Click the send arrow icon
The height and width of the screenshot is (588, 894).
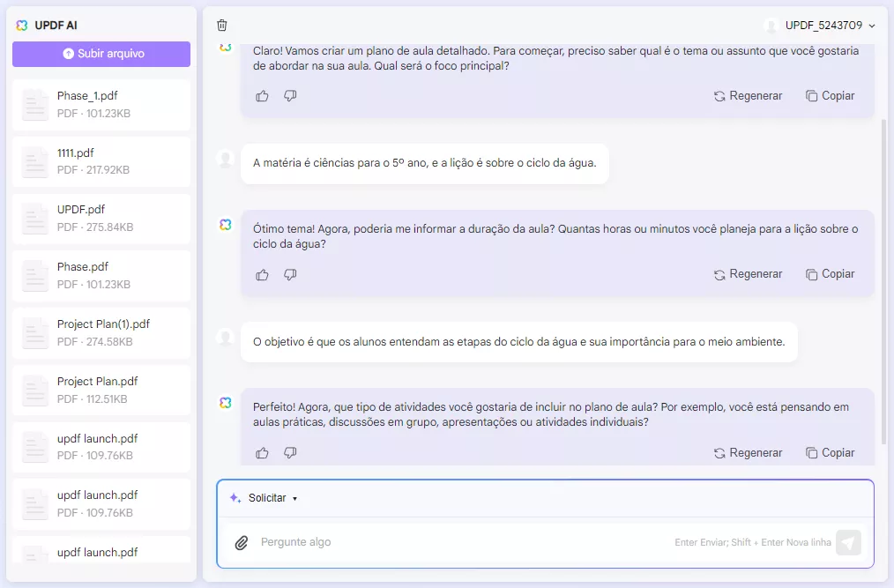click(847, 542)
